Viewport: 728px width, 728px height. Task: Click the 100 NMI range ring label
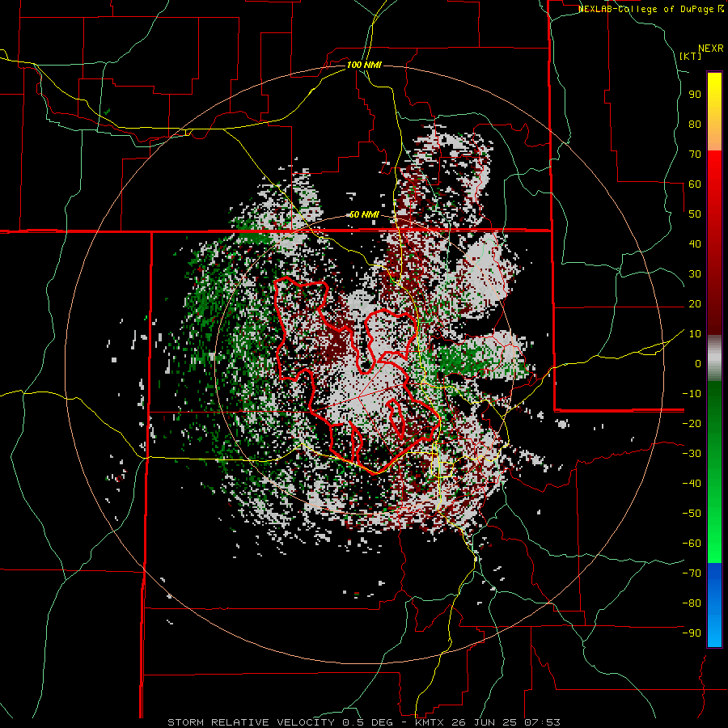(x=364, y=65)
